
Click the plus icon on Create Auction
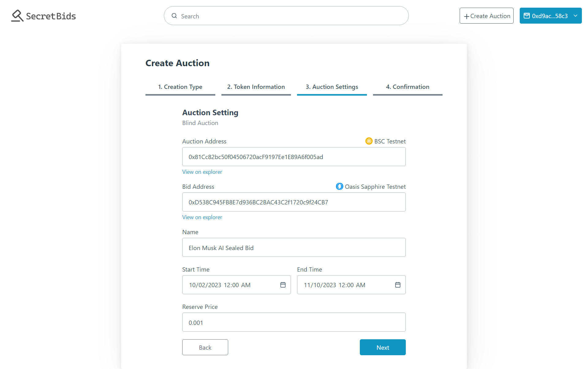(467, 16)
